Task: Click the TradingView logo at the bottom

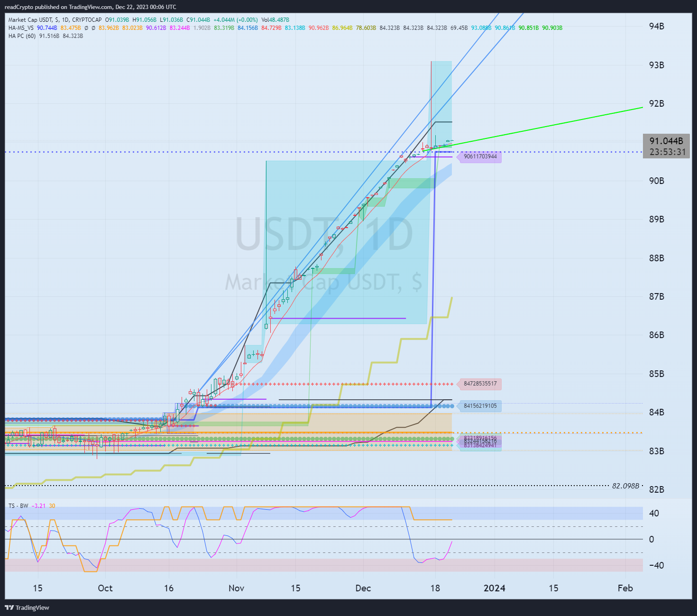Action: pos(27,607)
